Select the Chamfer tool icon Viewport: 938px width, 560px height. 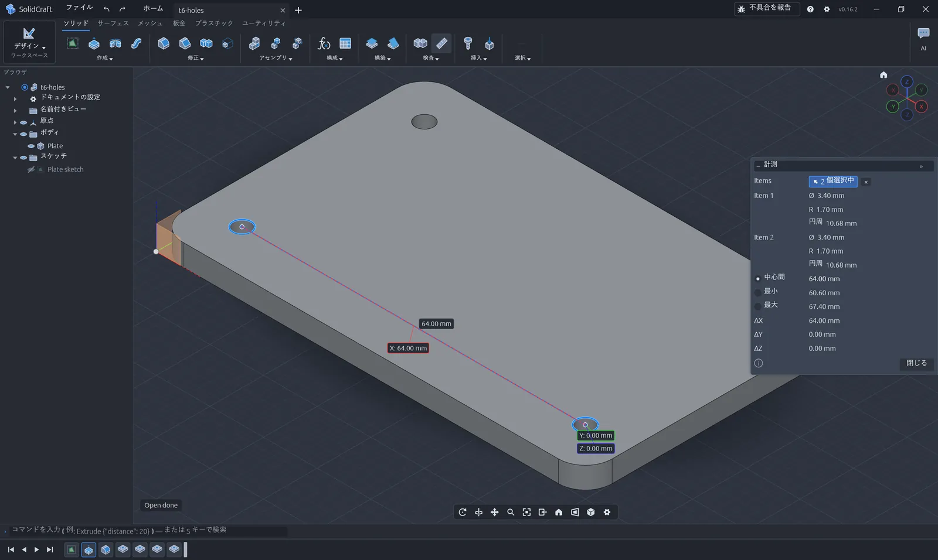tap(185, 43)
